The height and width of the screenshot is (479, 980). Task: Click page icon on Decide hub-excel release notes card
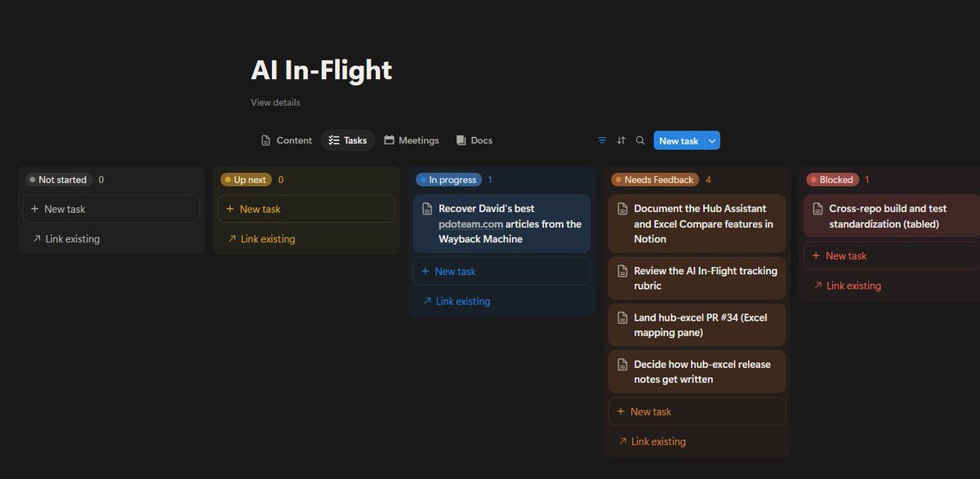[622, 365]
